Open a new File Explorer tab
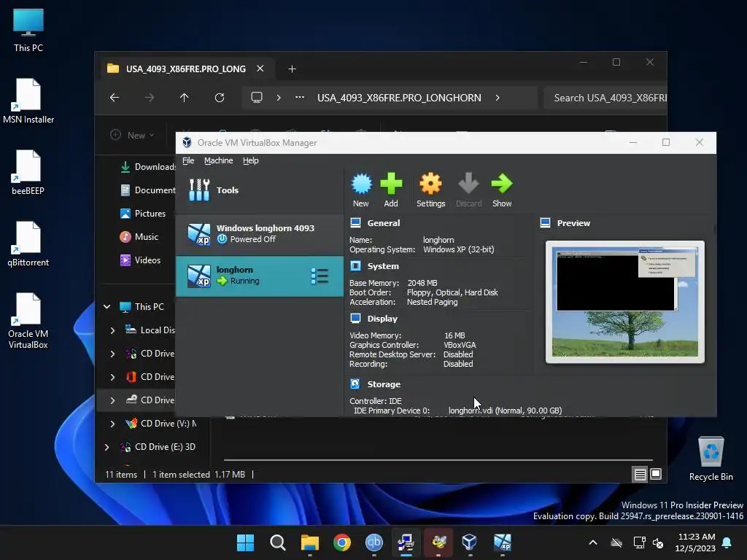 [292, 69]
